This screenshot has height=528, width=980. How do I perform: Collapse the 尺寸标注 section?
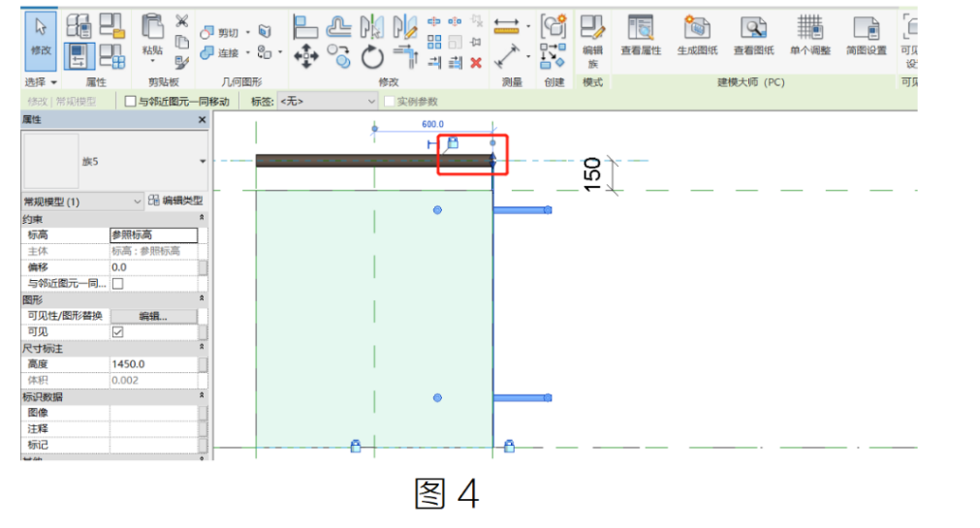click(x=202, y=347)
